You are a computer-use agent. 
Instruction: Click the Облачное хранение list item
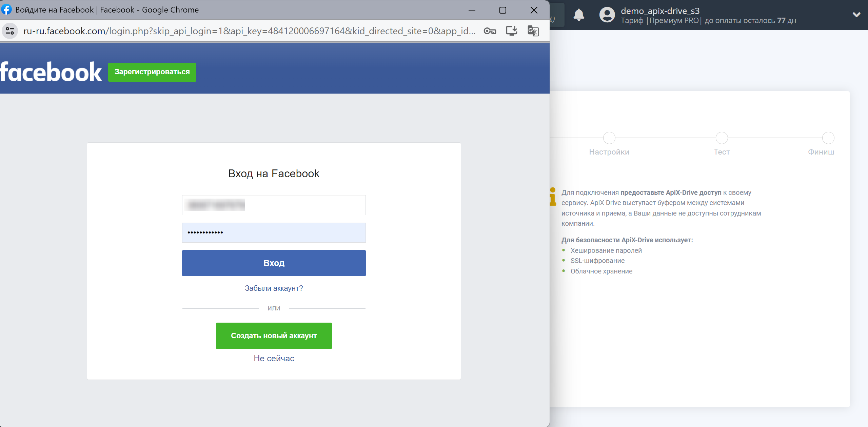pyautogui.click(x=601, y=271)
